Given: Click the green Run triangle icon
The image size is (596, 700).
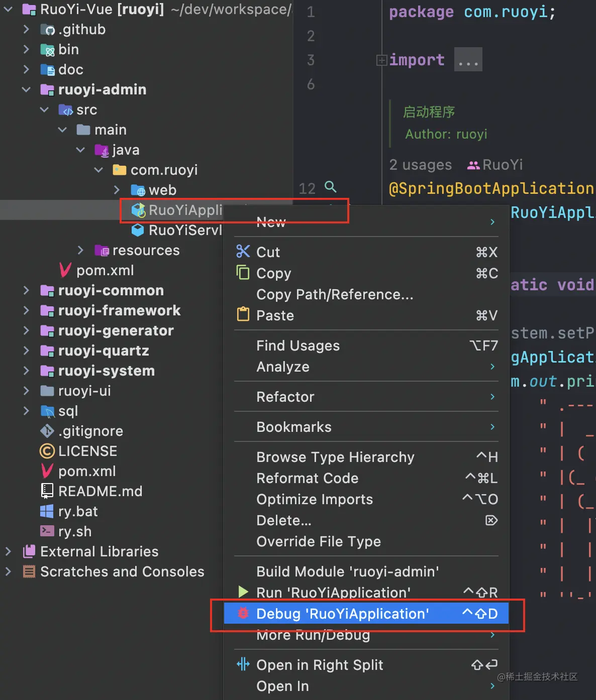Looking at the screenshot, I should tap(243, 592).
